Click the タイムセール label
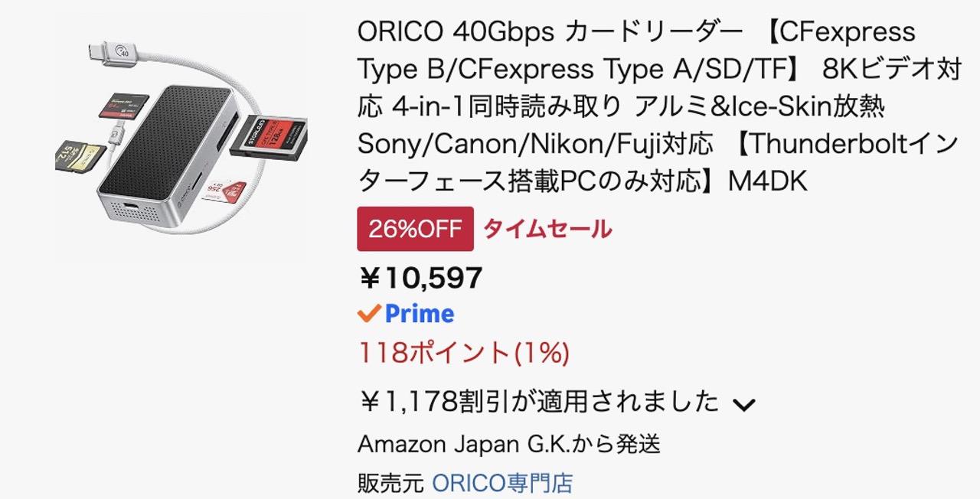 pos(547,229)
